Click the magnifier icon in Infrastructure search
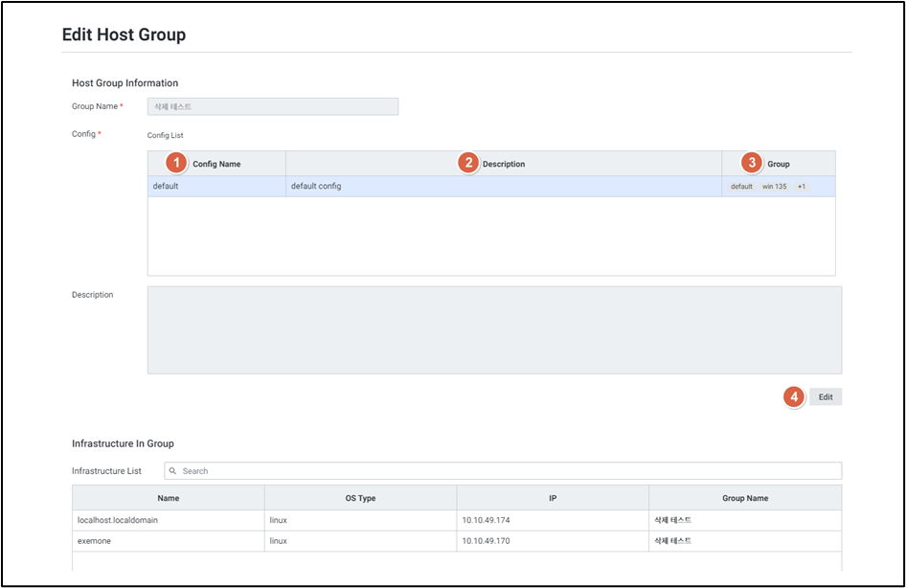The width and height of the screenshot is (906, 588). 173,471
